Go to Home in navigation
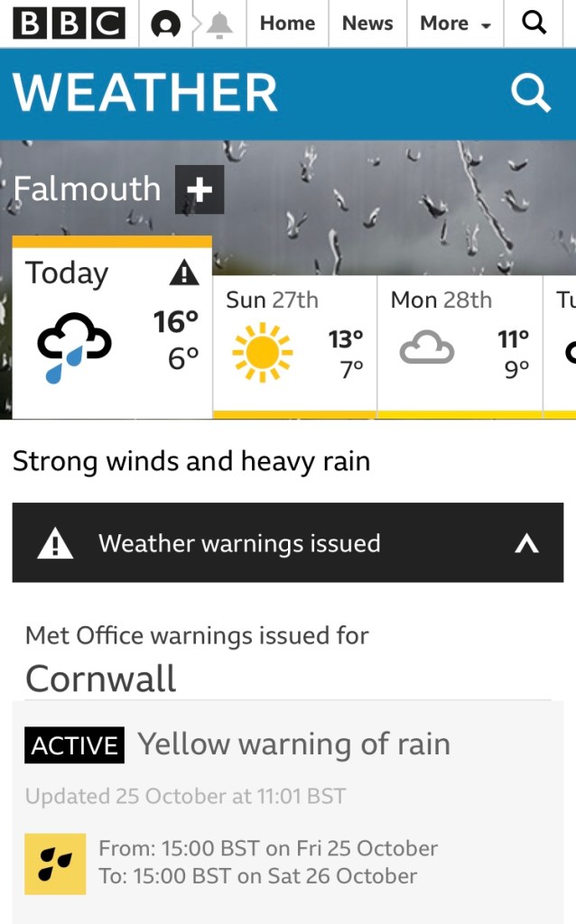The width and height of the screenshot is (576, 924). (x=287, y=24)
